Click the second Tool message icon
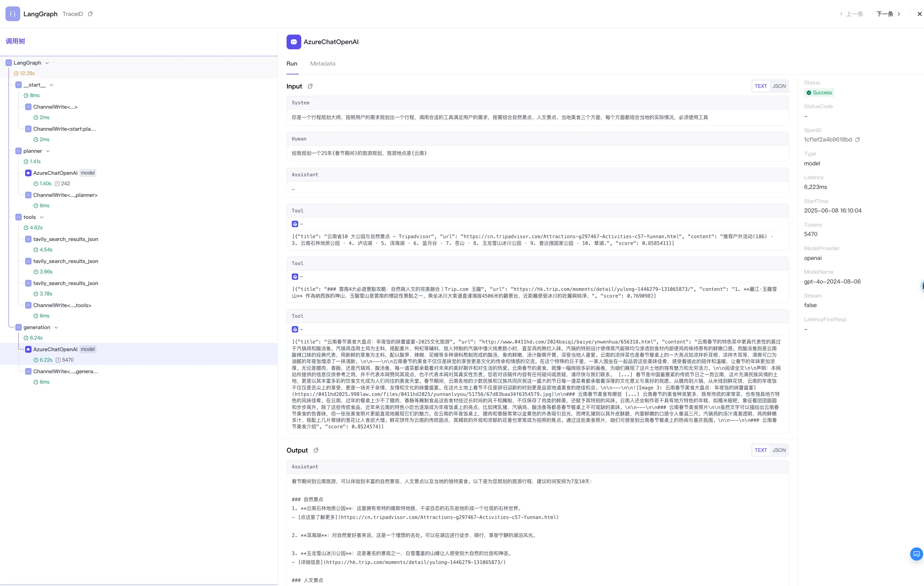Viewport: 924px width, 586px height. (x=295, y=277)
